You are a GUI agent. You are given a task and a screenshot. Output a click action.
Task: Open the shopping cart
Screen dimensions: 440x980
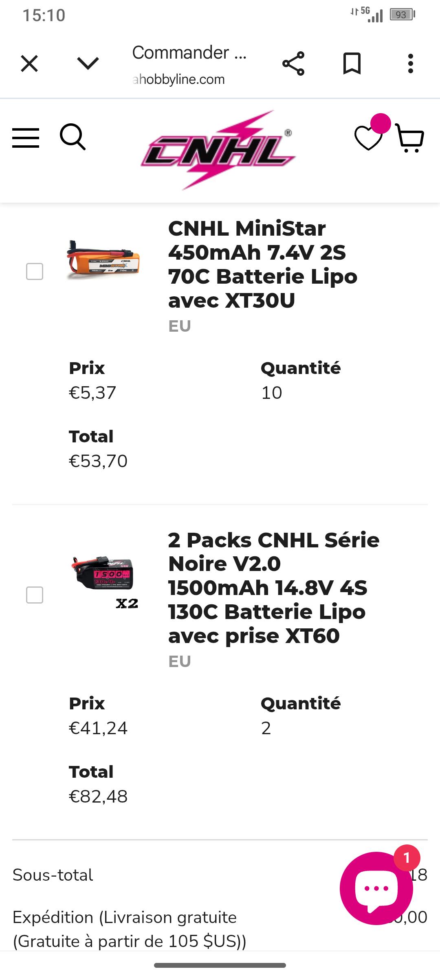[x=411, y=138]
